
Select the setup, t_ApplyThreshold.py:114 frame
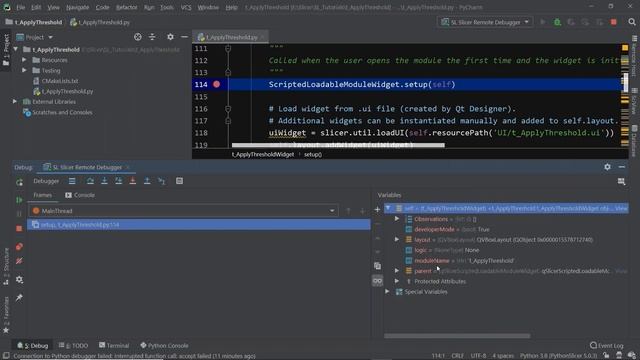click(x=199, y=224)
